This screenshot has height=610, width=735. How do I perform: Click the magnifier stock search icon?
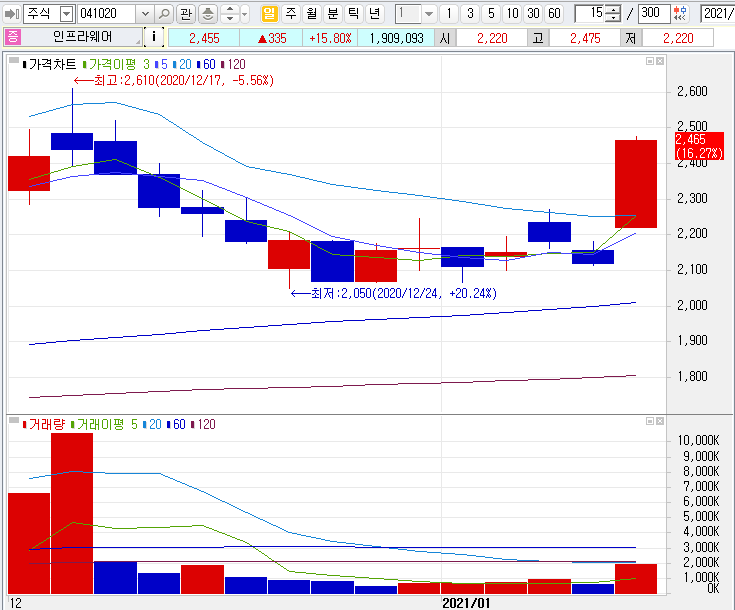coord(164,14)
